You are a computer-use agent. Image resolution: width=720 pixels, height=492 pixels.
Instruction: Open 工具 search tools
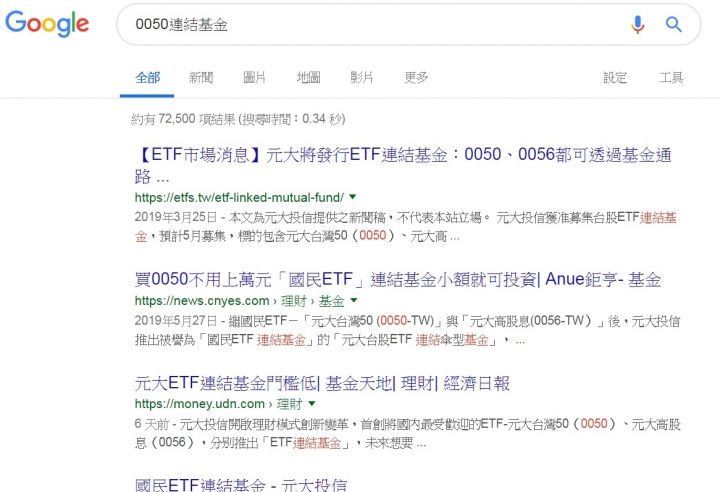[671, 77]
